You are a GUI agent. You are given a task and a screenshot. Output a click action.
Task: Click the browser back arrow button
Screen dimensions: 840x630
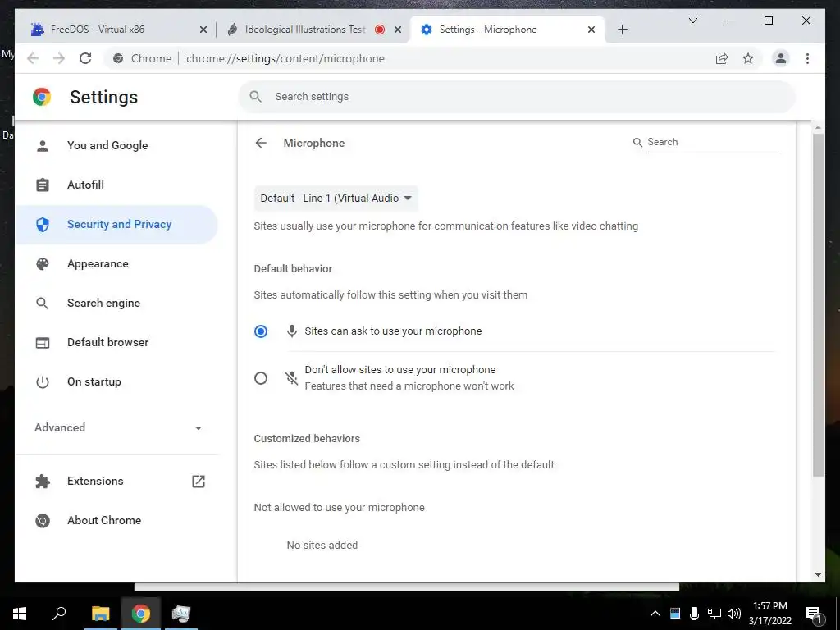click(x=33, y=58)
